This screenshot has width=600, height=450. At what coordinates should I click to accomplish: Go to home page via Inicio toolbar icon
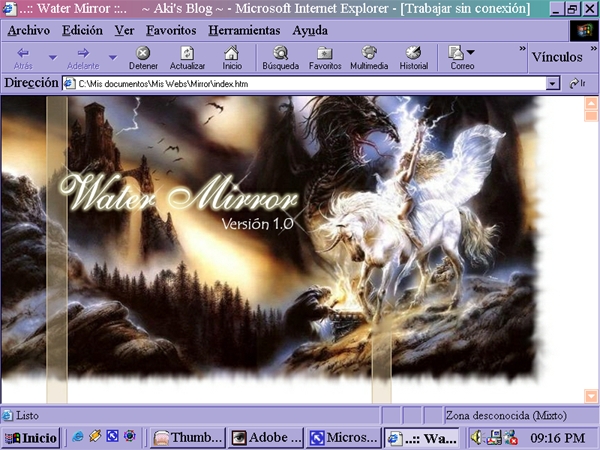[x=232, y=58]
